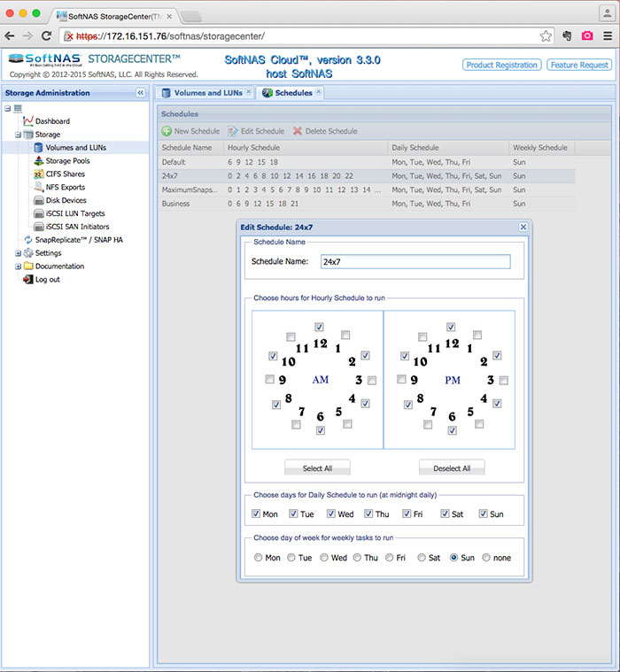The height and width of the screenshot is (672, 620).
Task: Enable the 11 AM hour checkbox
Action: click(x=291, y=336)
